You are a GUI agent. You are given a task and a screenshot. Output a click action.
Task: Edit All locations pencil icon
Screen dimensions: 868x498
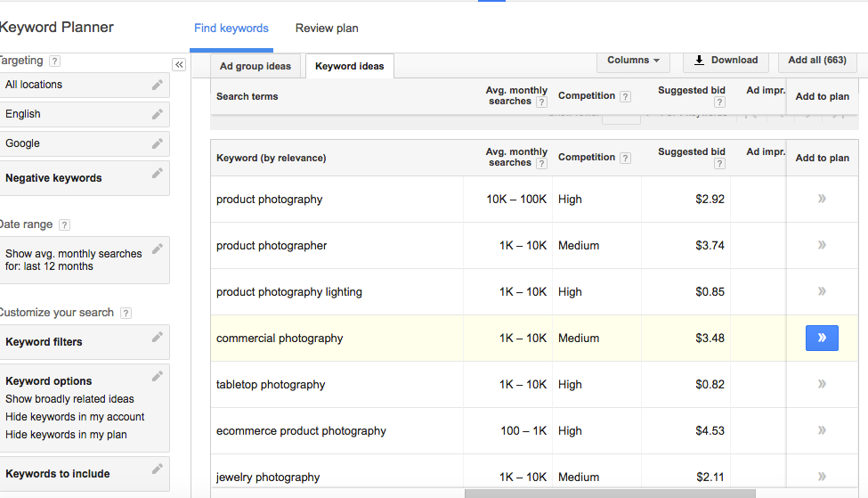(158, 85)
